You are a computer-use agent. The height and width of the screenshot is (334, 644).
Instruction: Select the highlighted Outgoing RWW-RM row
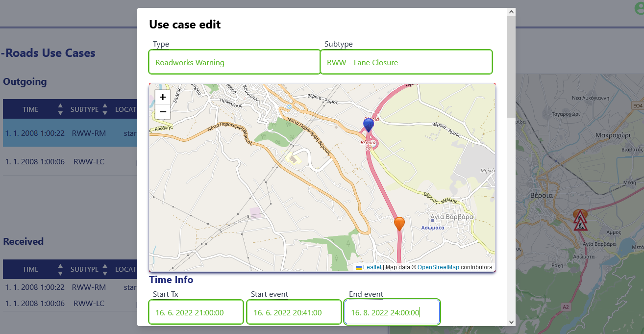[69, 133]
